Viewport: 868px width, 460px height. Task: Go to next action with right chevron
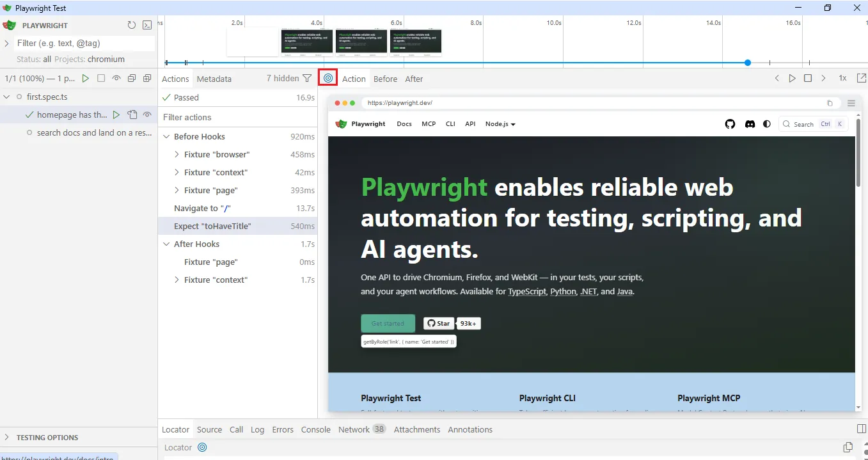(x=823, y=78)
